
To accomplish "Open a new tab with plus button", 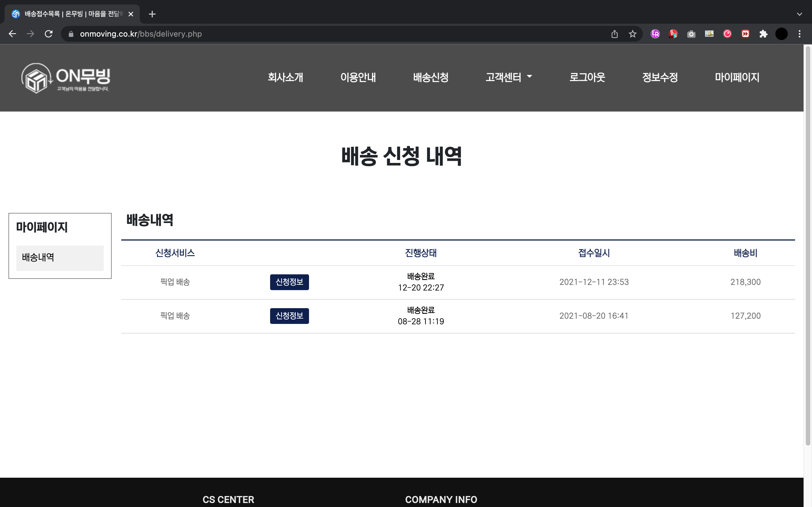I will point(152,14).
